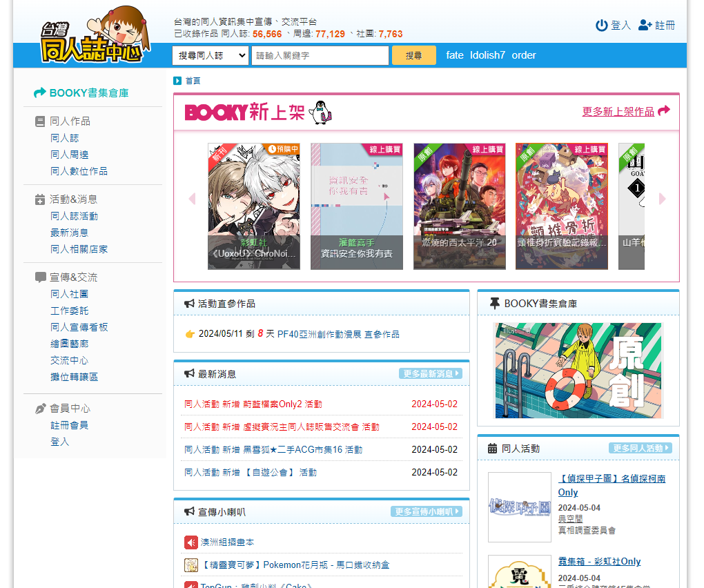This screenshot has width=704, height=588.
Task: Click the order hot keyword link
Action: point(524,55)
